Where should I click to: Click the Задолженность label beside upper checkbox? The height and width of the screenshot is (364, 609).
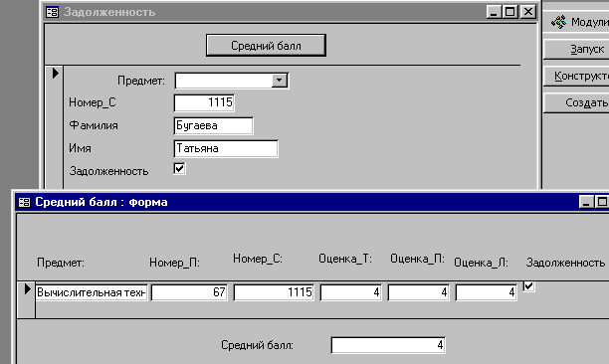pyautogui.click(x=108, y=171)
